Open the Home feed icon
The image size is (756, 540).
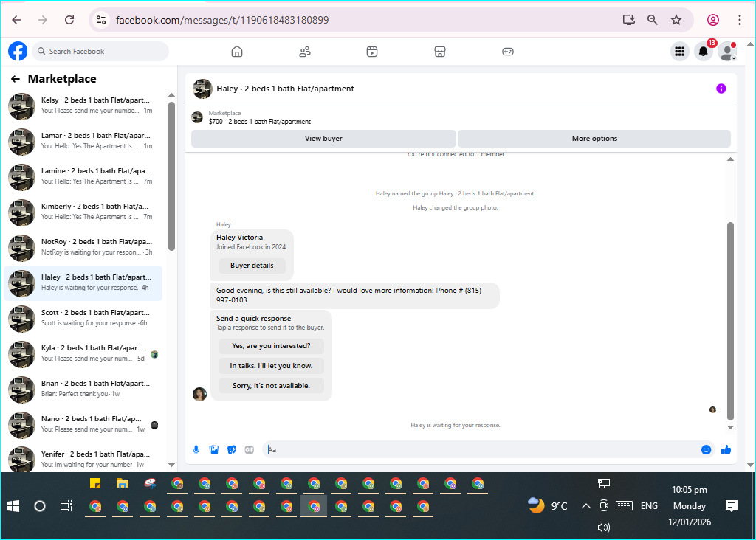tap(237, 52)
